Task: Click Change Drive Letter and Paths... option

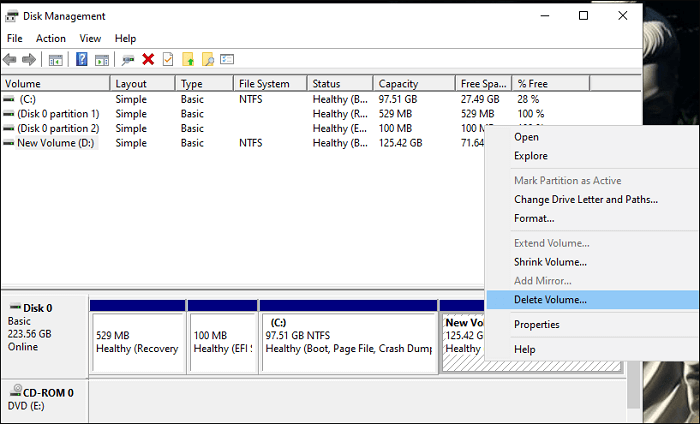Action: pyautogui.click(x=585, y=199)
